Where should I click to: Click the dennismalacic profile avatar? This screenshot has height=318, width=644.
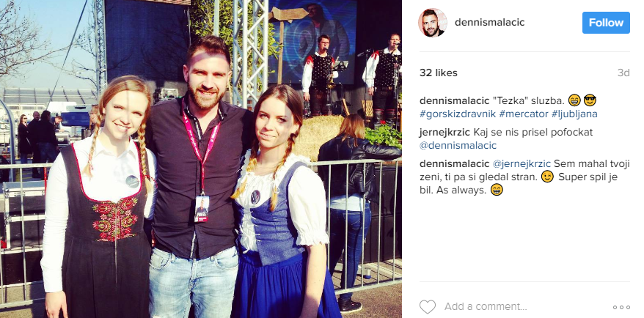pos(433,23)
